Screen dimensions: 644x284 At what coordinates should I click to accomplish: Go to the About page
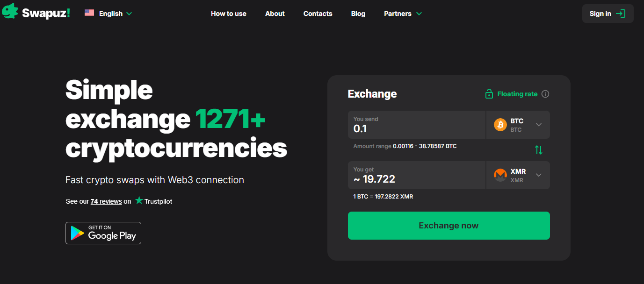pos(275,14)
